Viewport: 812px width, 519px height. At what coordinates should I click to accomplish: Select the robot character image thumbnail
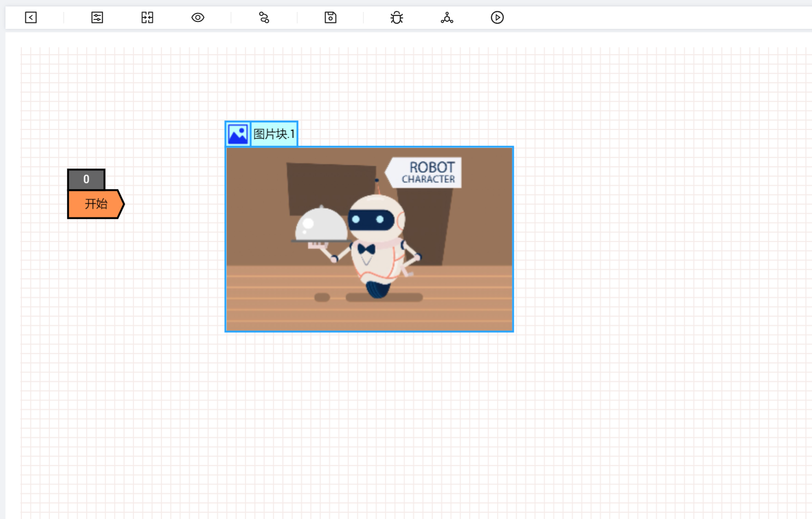click(369, 239)
